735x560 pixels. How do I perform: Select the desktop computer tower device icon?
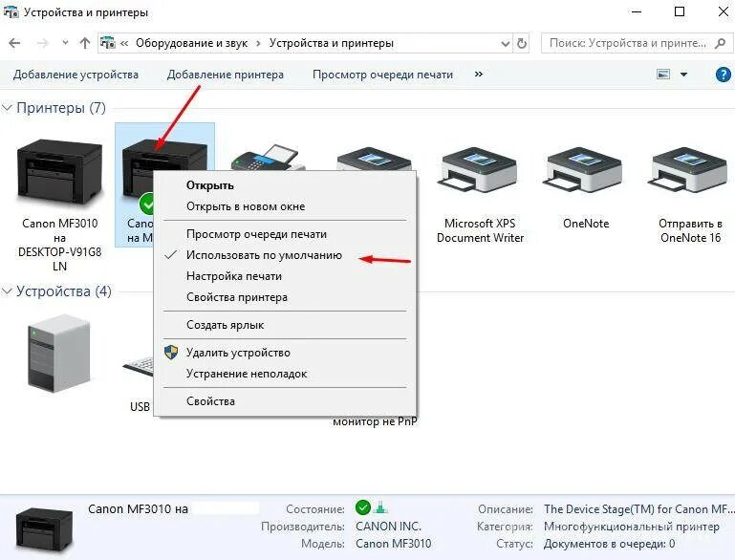point(58,354)
